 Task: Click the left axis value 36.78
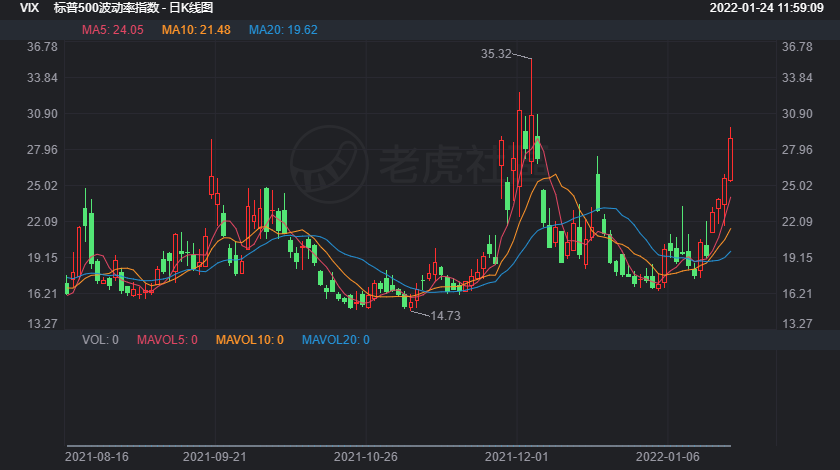(x=42, y=47)
